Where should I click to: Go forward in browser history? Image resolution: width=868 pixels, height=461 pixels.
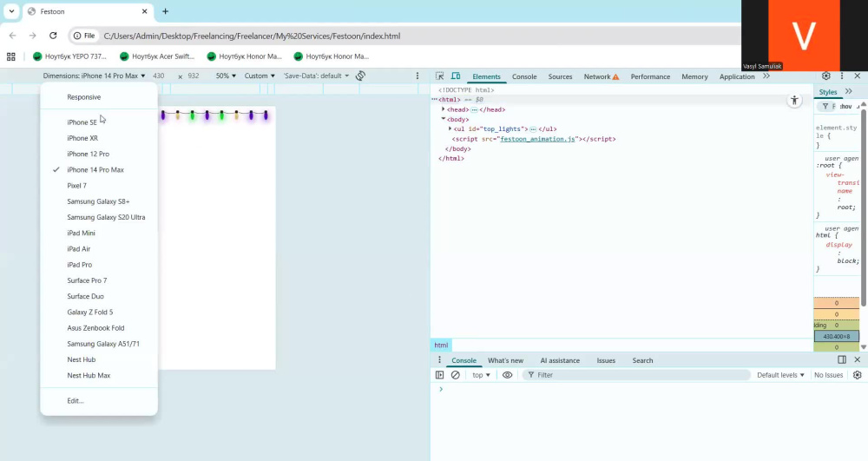click(33, 36)
